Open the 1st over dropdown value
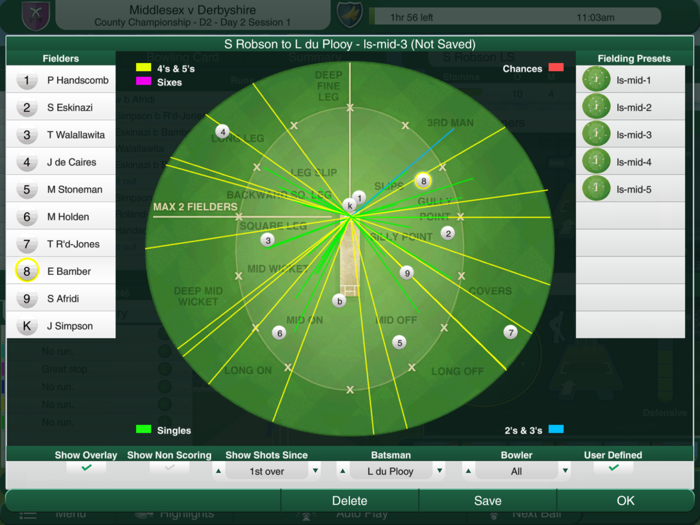Viewport: 700px width, 525px height. pyautogui.click(x=267, y=471)
